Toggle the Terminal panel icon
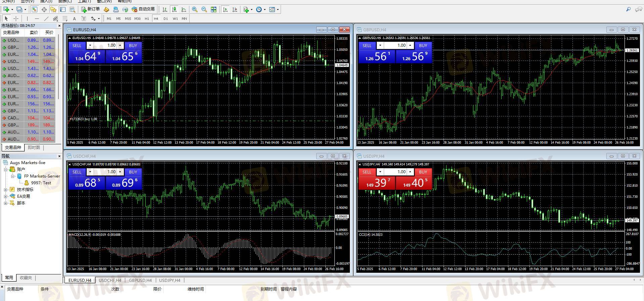The height and width of the screenshot is (301, 644). pos(62,9)
